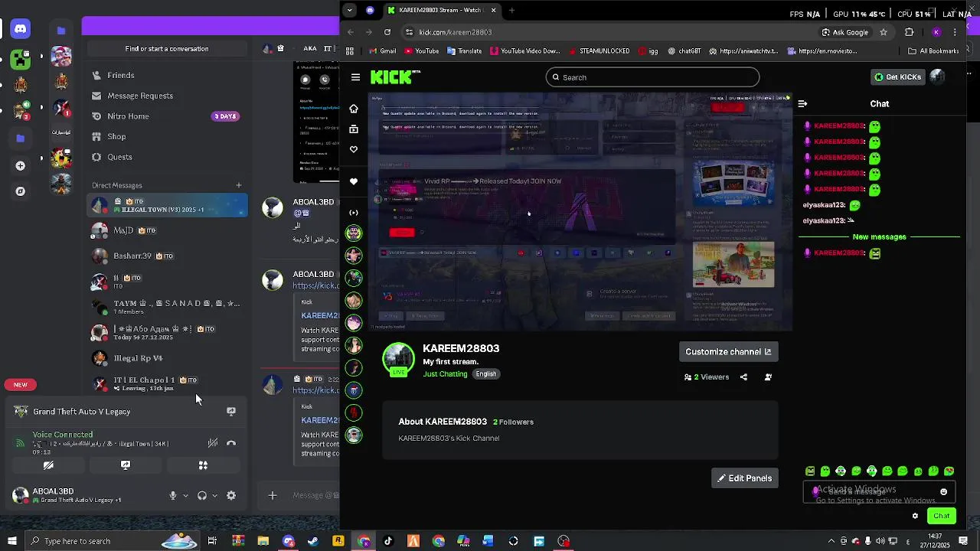This screenshot has height=551, width=980.
Task: Create new Discord DM plus icon
Action: (238, 185)
